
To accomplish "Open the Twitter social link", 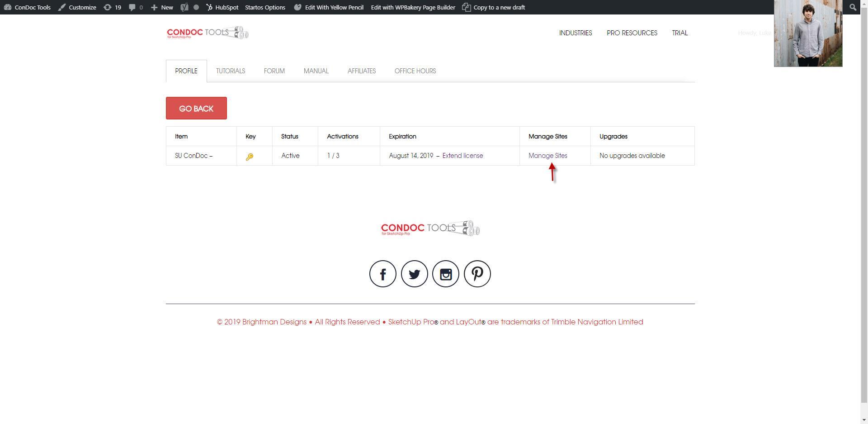I will (x=414, y=274).
